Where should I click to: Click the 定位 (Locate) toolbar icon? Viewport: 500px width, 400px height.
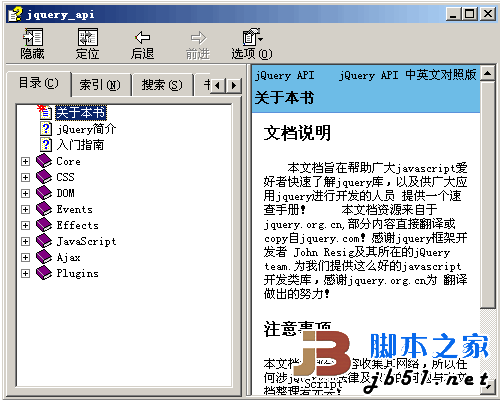(x=87, y=37)
